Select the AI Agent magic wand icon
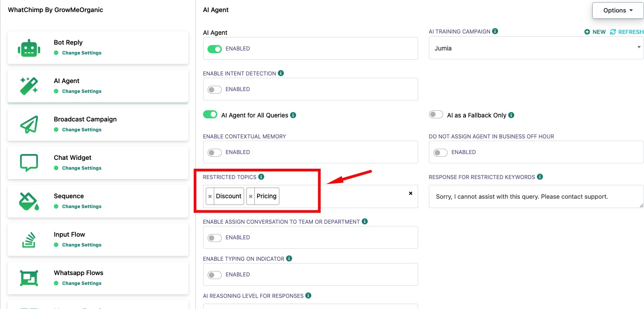644x309 pixels. pos(29,86)
